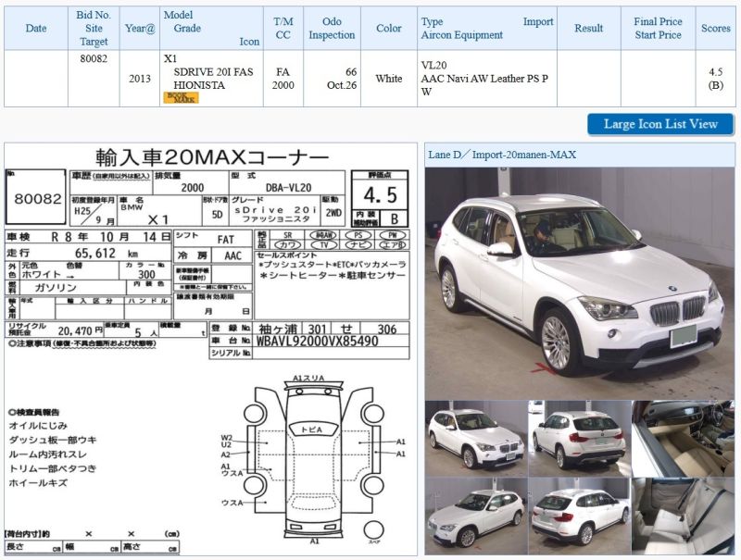Select bid number 80082 in table row
This screenshot has height=560, width=741.
click(94, 59)
